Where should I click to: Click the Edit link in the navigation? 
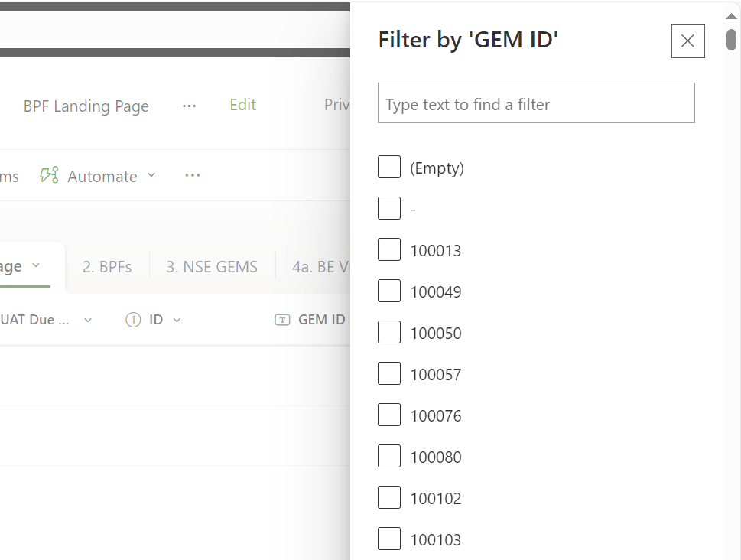coord(243,105)
